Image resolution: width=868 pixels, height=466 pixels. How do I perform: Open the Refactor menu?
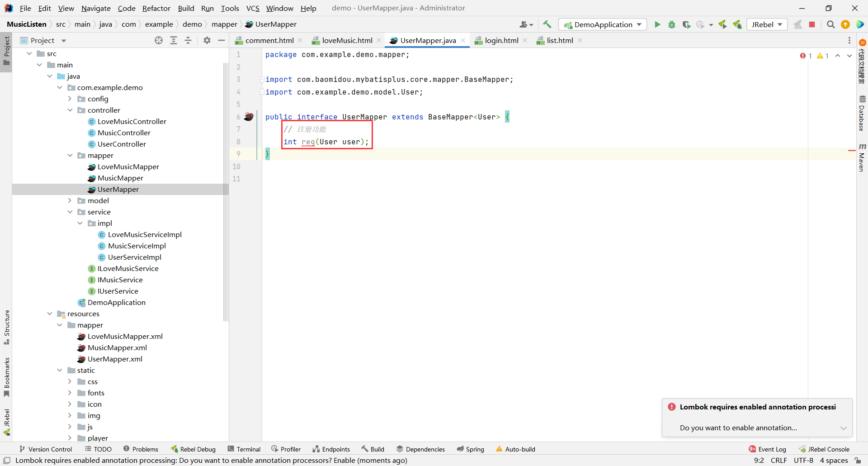(x=156, y=8)
